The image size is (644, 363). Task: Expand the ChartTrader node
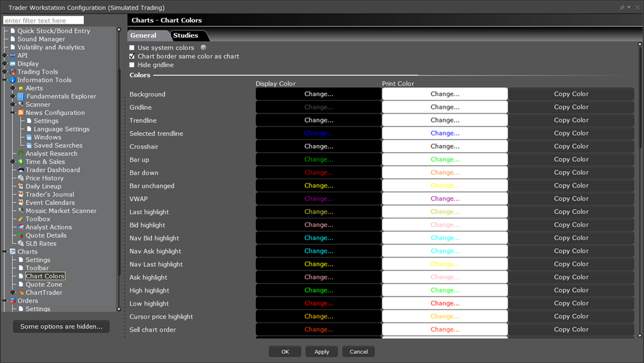point(13,292)
